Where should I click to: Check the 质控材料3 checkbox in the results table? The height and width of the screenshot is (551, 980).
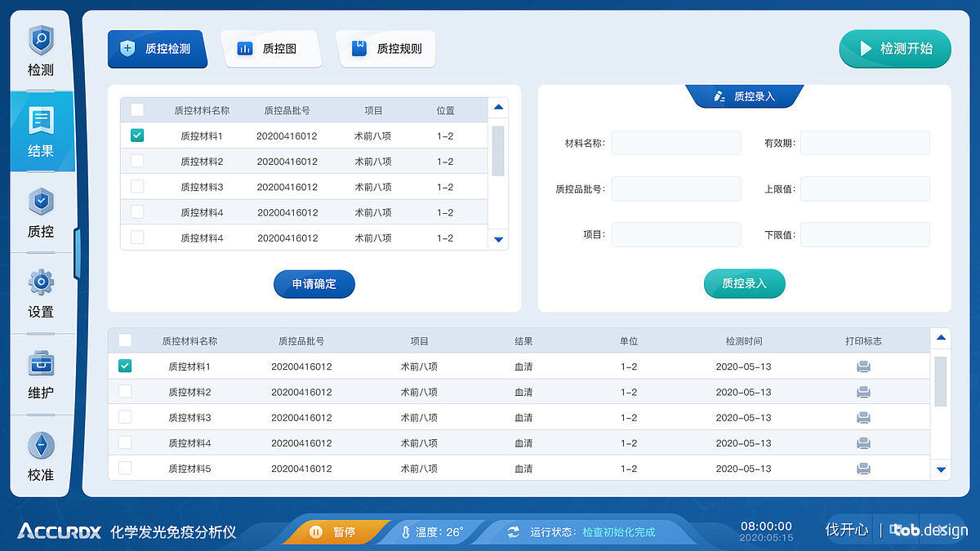(125, 417)
